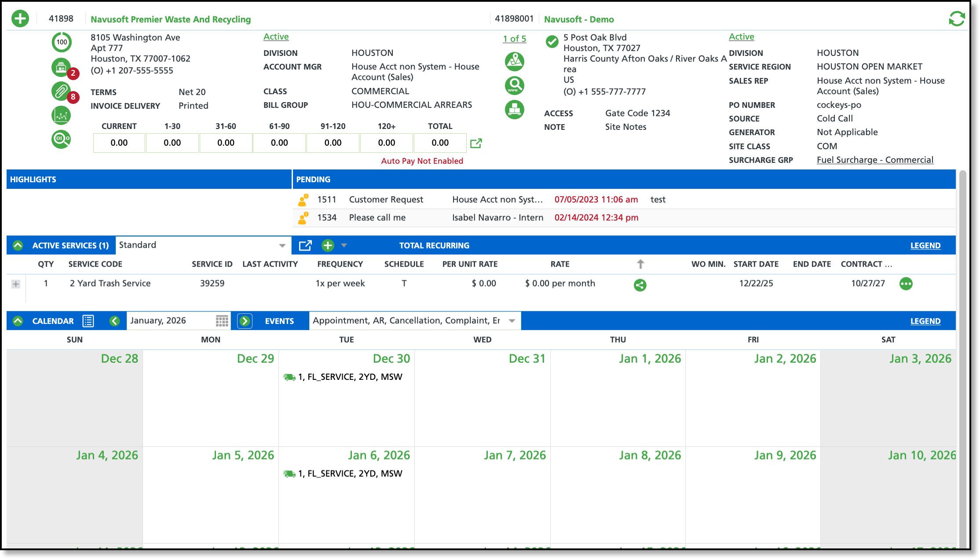Image resolution: width=980 pixels, height=559 pixels.
Task: Click the share icon on Trash Service row
Action: click(640, 285)
